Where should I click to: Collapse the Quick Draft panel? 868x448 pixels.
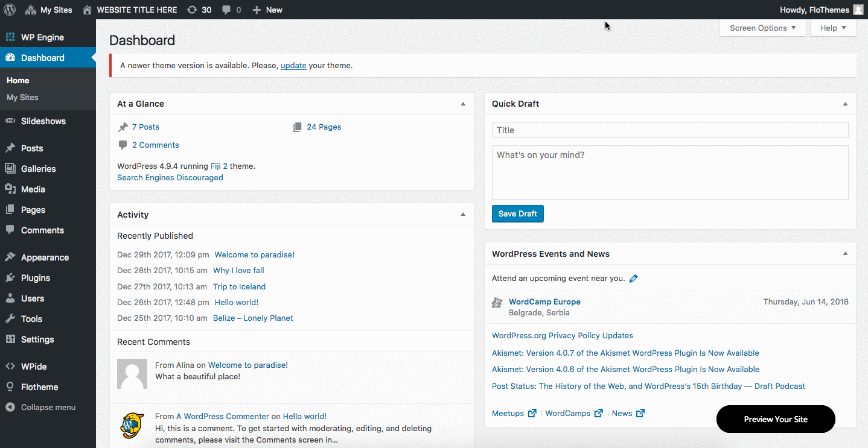845,104
